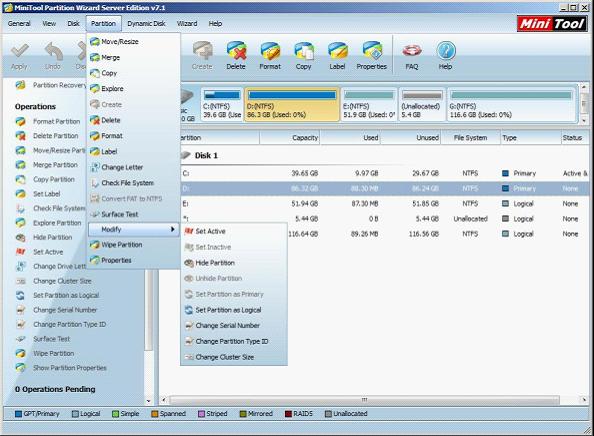Select the C: partition row in list
Screen dimensions: 594x436
[385, 173]
